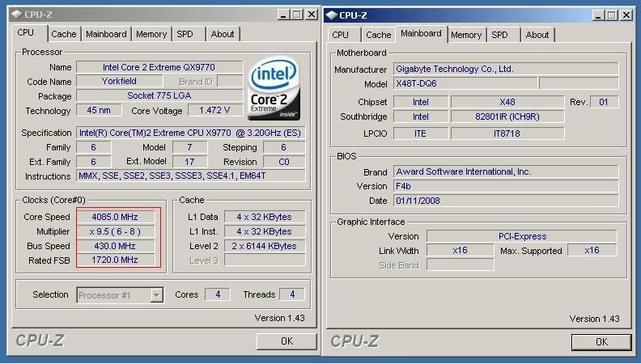Select Mainboard tab in right CPU-Z window
Image resolution: width=641 pixels, height=364 pixels.
point(421,33)
